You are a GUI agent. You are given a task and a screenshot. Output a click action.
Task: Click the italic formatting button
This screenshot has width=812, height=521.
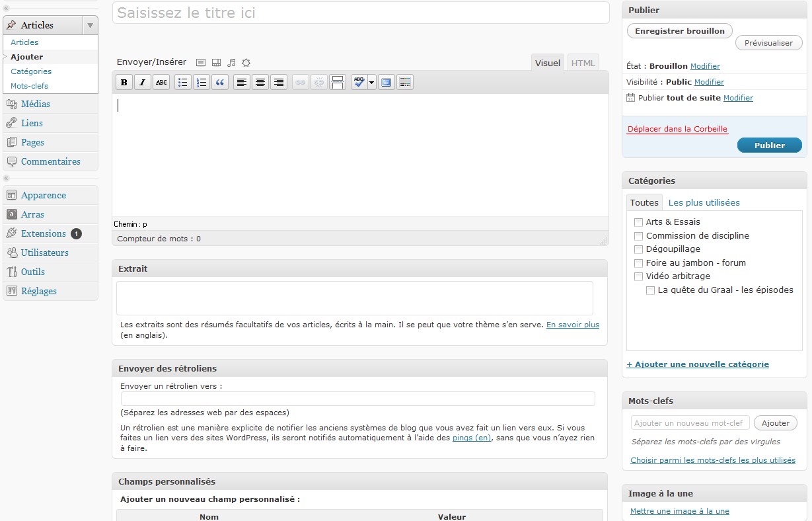click(142, 83)
